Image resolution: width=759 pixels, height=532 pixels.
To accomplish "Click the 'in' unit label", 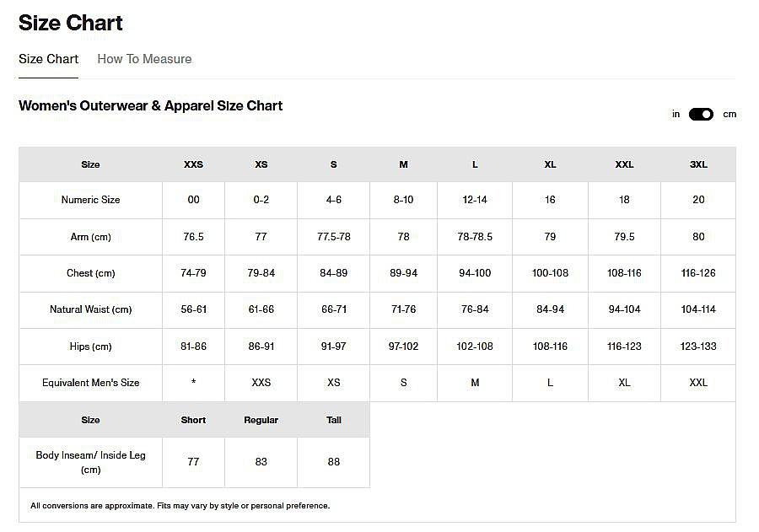I will [x=676, y=115].
